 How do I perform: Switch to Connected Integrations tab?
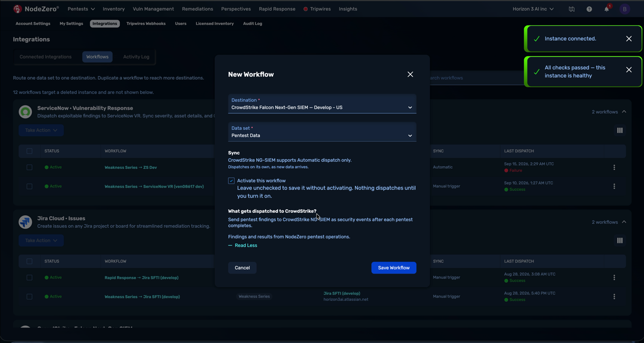(x=46, y=57)
